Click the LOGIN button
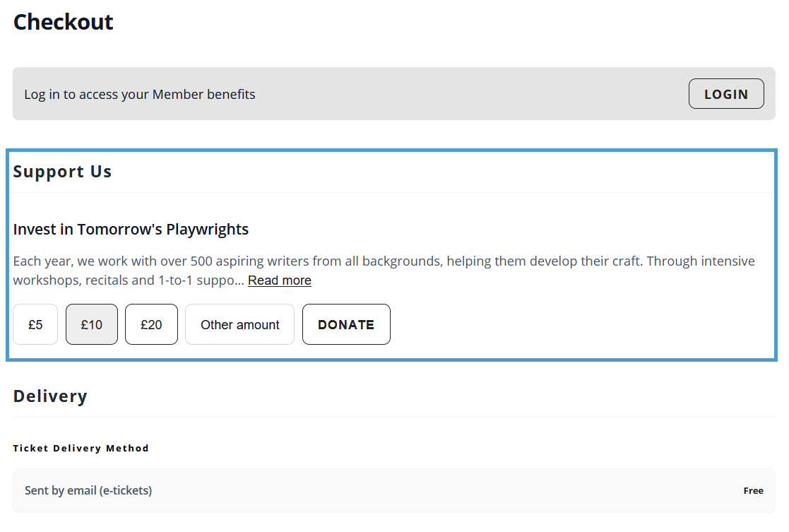 click(x=726, y=94)
